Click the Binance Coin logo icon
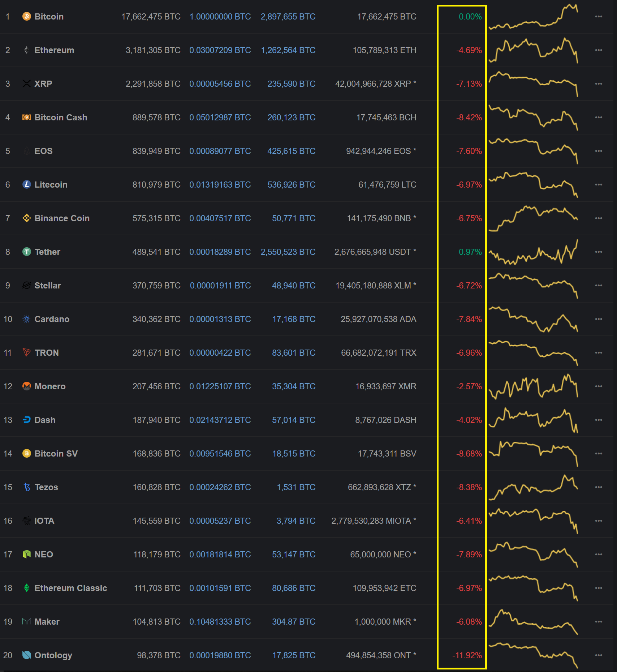617x672 pixels. click(x=27, y=218)
